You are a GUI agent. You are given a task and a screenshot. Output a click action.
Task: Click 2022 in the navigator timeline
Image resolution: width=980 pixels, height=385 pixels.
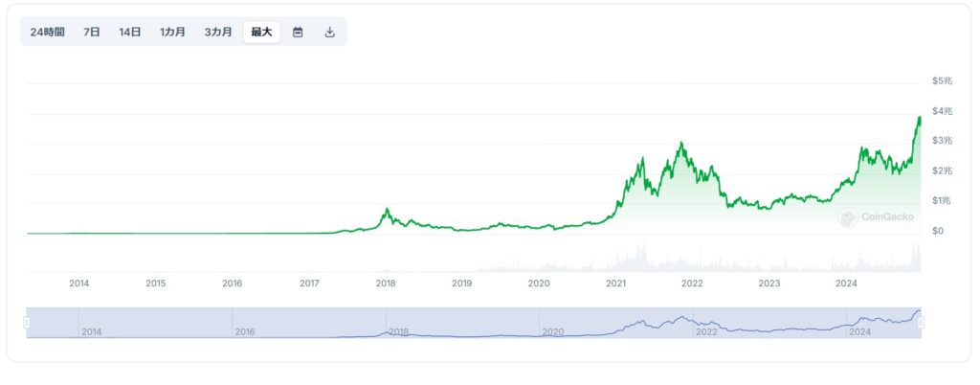click(x=706, y=331)
